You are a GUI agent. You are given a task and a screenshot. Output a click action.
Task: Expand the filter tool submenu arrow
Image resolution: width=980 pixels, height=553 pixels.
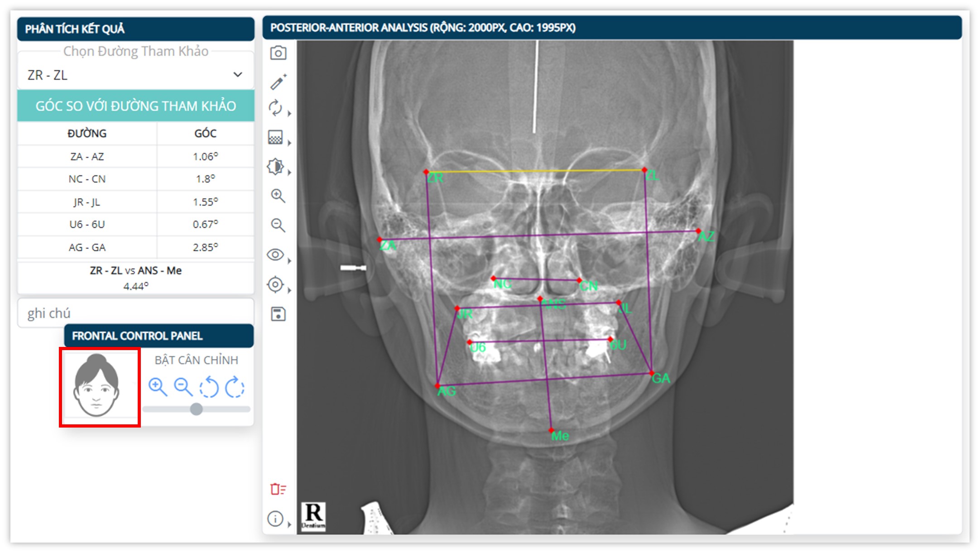tap(289, 143)
